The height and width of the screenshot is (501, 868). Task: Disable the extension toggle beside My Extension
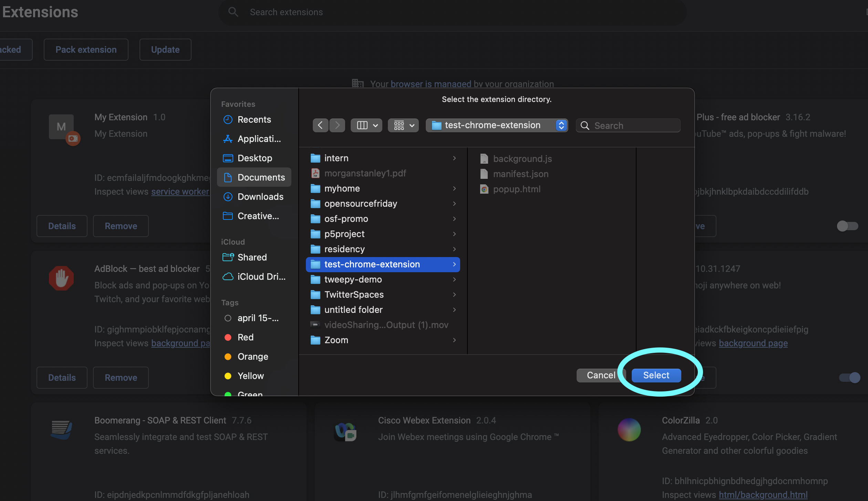pyautogui.click(x=847, y=226)
